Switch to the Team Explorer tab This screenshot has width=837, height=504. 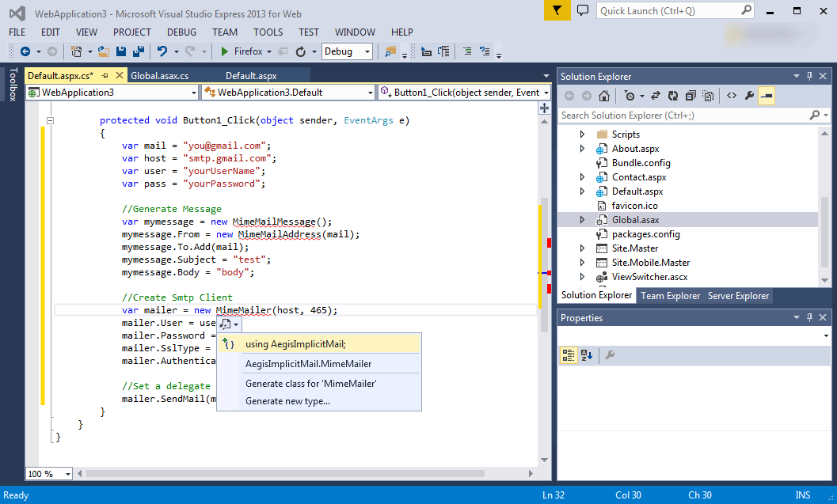tap(671, 295)
